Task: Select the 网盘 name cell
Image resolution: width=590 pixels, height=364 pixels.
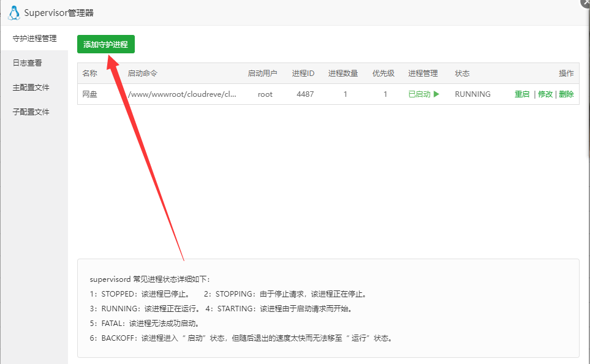Action: tap(89, 94)
